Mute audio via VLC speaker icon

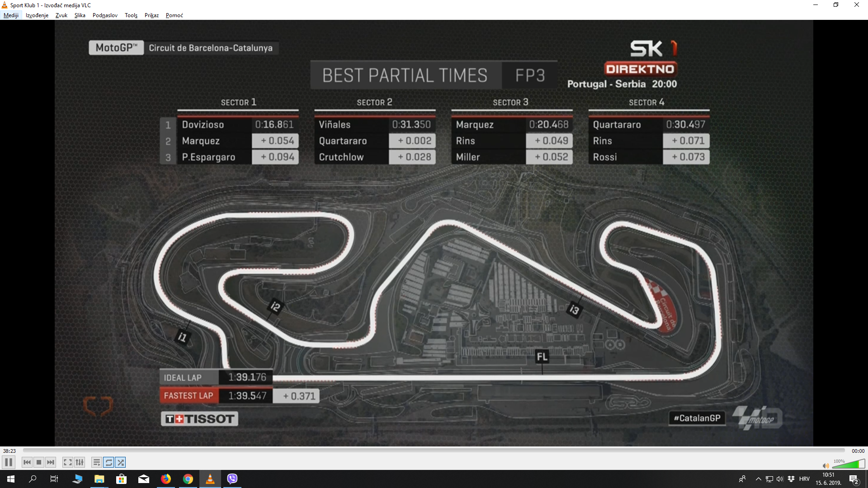click(x=826, y=466)
